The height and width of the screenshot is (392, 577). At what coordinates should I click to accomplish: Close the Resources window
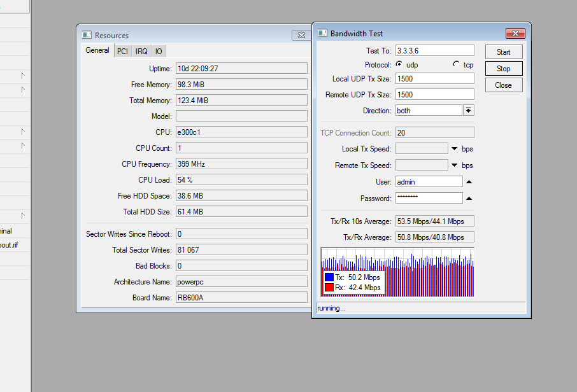pos(301,36)
